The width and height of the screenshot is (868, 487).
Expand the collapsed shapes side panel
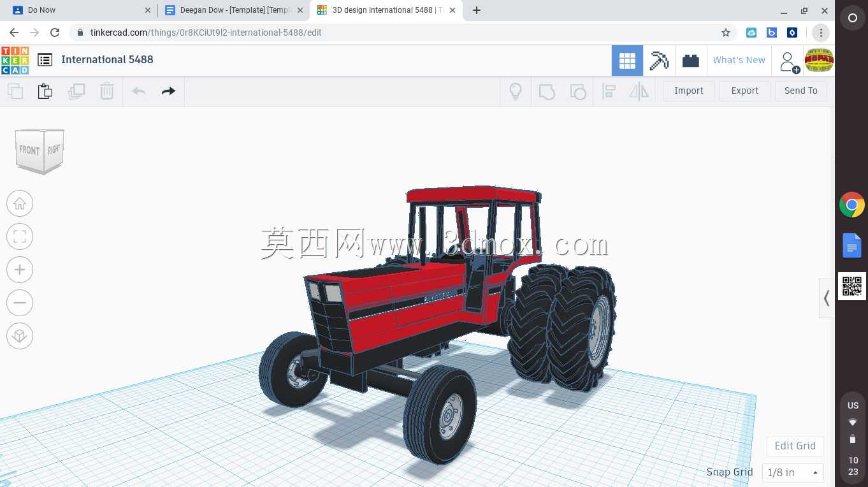[827, 298]
